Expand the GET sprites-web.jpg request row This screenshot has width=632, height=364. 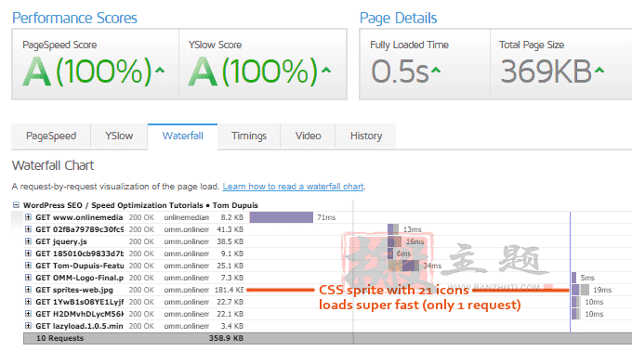28,290
